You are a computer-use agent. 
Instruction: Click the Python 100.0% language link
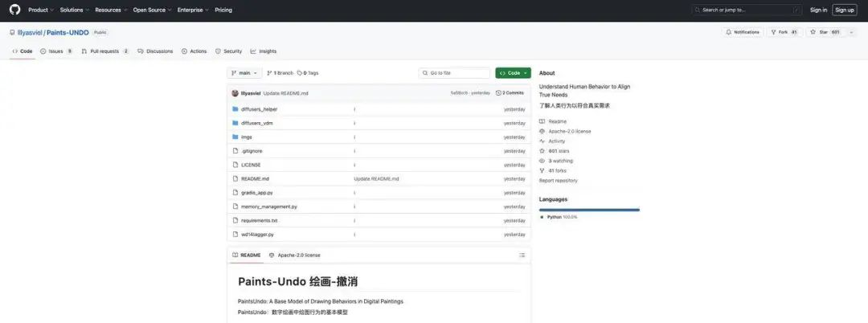[559, 218]
